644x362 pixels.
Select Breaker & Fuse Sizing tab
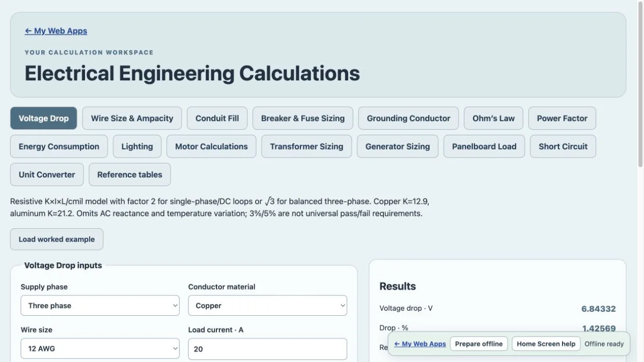tap(303, 118)
